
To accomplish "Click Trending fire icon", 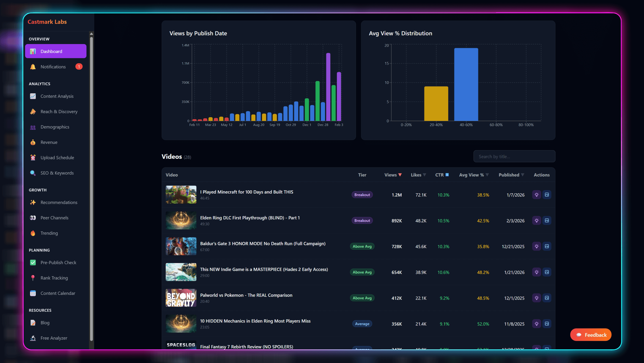I will click(33, 233).
